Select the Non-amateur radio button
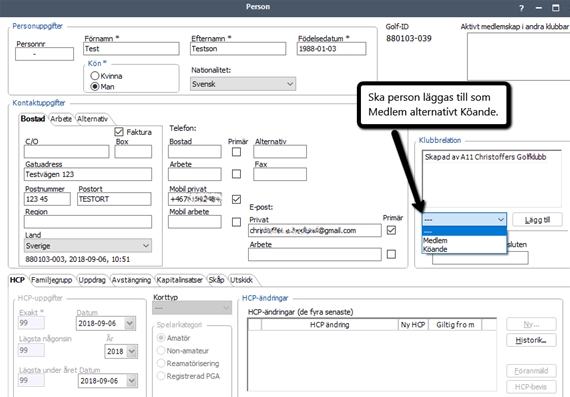 pyautogui.click(x=161, y=350)
